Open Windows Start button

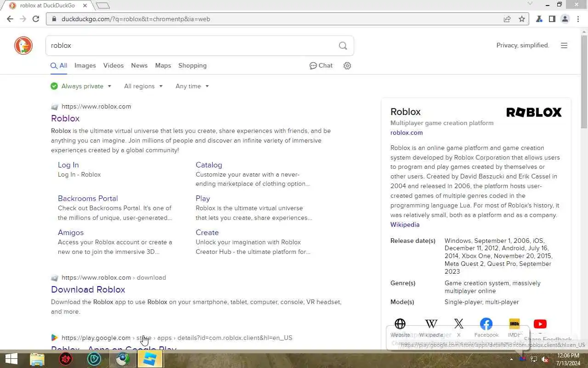11,359
